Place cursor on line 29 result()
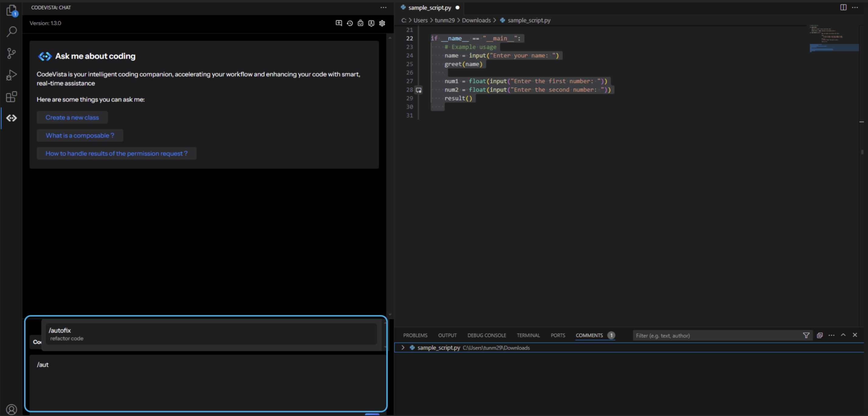This screenshot has width=868, height=416. tap(458, 98)
